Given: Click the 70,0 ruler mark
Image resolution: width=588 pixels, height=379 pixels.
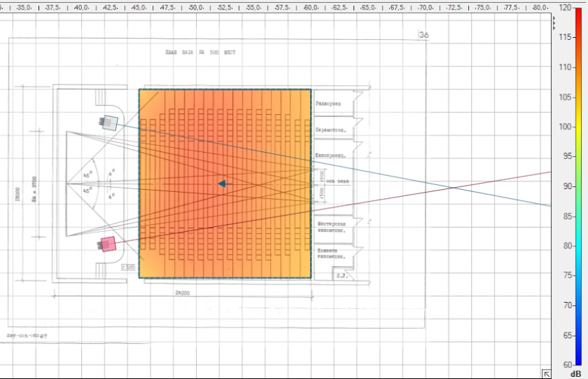Looking at the screenshot, I should coord(425,8).
